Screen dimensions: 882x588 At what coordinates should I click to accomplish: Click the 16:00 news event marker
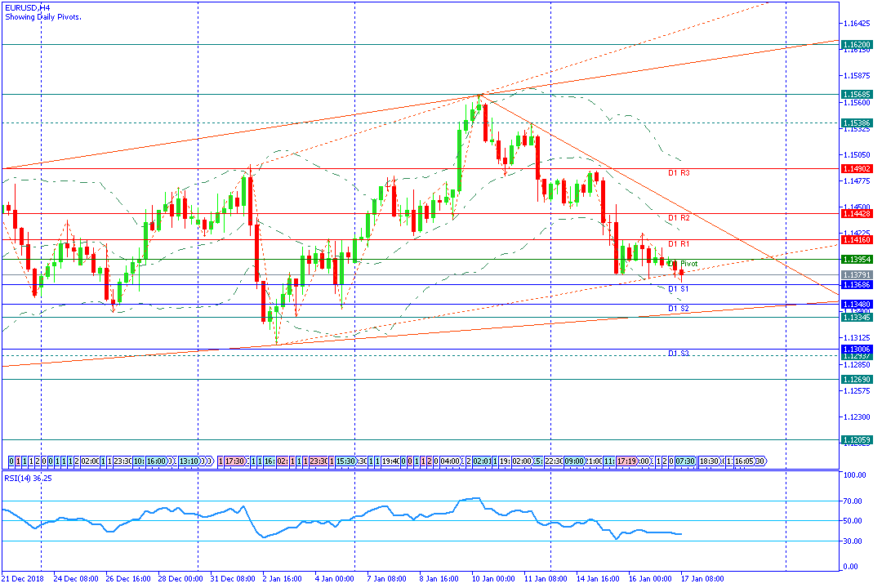[x=157, y=461]
